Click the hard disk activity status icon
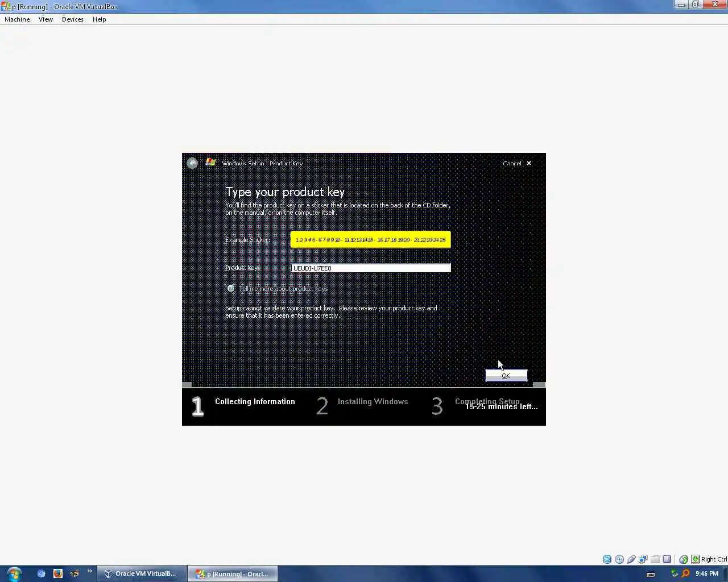Image resolution: width=728 pixels, height=582 pixels. (607, 559)
